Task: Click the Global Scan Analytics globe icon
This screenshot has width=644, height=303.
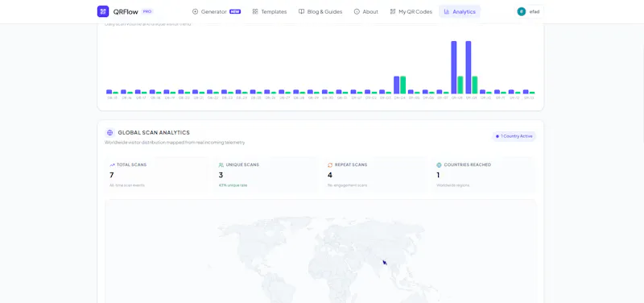Action: click(x=109, y=133)
